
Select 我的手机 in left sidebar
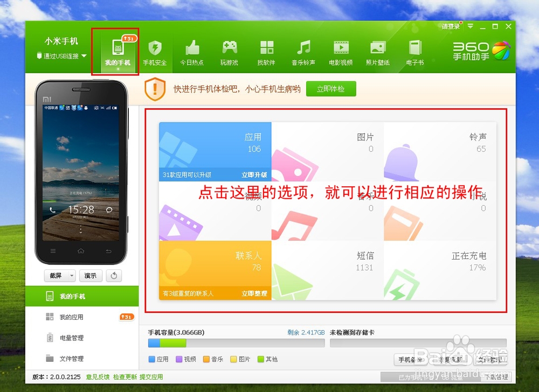click(x=82, y=296)
